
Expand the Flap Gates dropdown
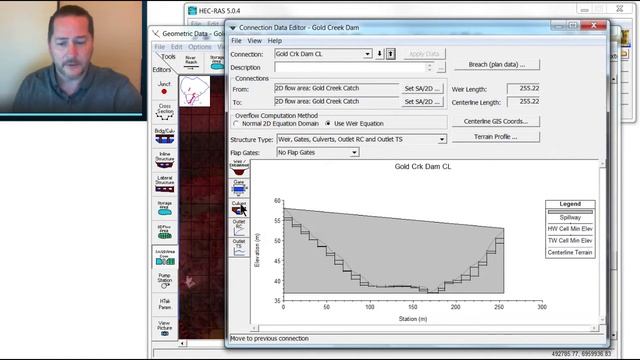click(x=354, y=153)
